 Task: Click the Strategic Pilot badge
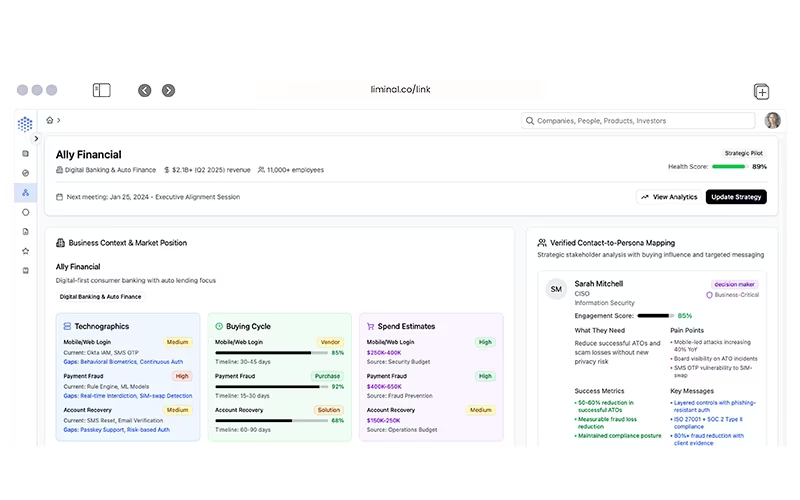click(x=743, y=153)
